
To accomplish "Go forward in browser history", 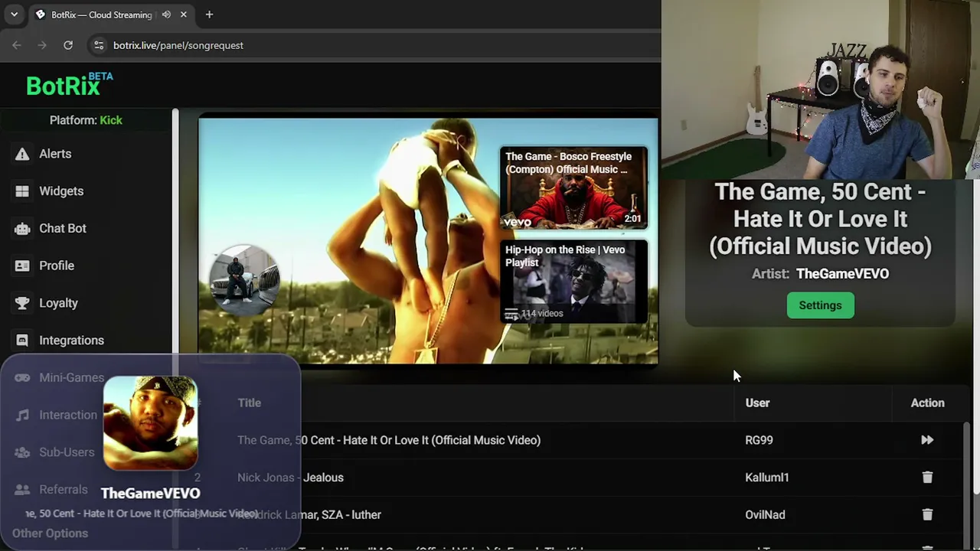I will click(x=42, y=45).
